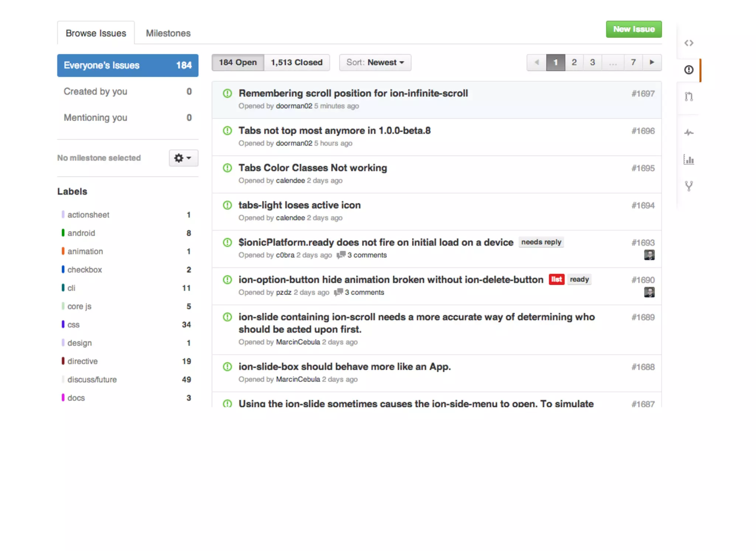Image resolution: width=756 pixels, height=551 pixels.
Task: Click assignee avatar on issue #1693
Action: (649, 255)
